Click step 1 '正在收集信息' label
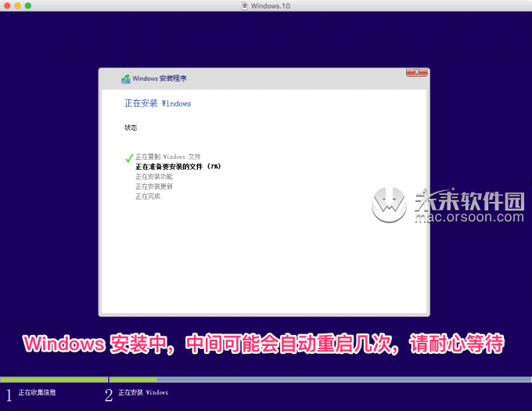Image resolution: width=532 pixels, height=411 pixels. pos(37,392)
